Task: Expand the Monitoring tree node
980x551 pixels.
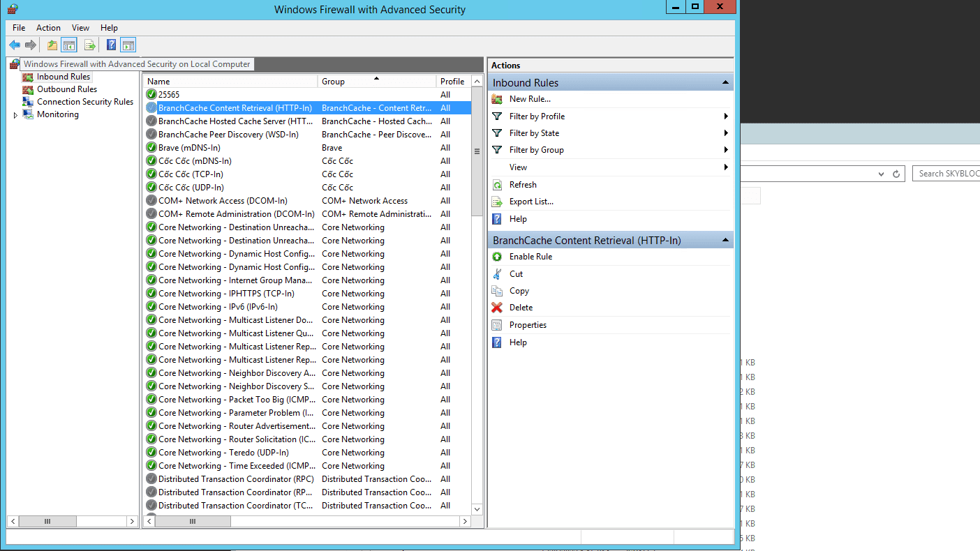Action: pos(16,115)
